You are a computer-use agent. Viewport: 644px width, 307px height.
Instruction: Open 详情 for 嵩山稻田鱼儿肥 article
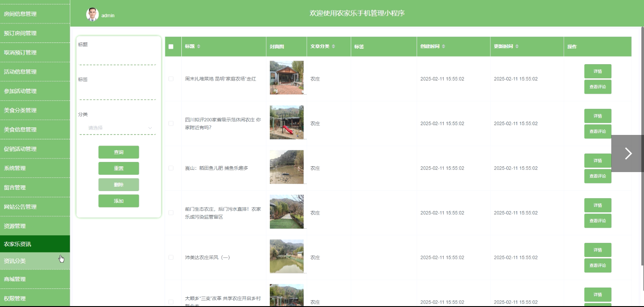pos(598,161)
